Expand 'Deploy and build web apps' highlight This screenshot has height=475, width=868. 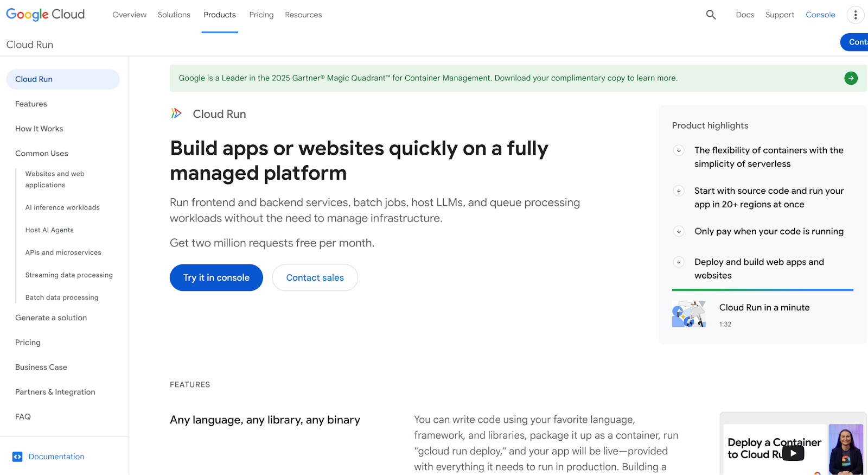click(679, 262)
